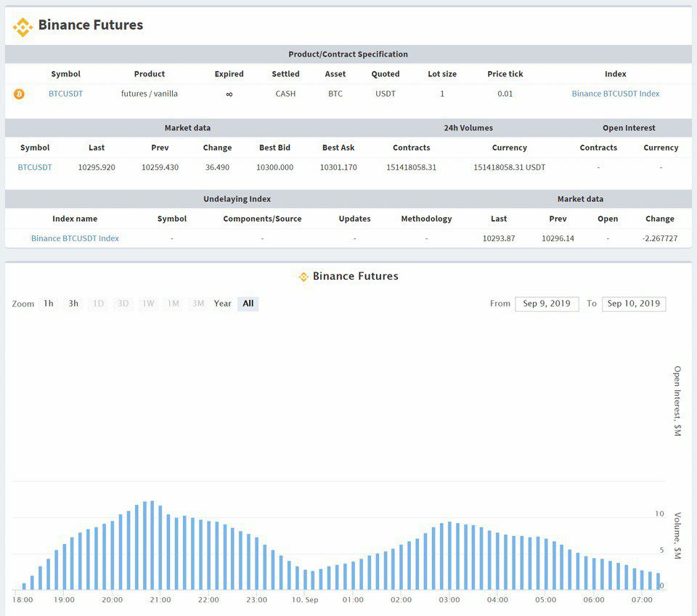697x616 pixels.
Task: Open the BTCUSDT link in Market data row
Action: click(35, 167)
